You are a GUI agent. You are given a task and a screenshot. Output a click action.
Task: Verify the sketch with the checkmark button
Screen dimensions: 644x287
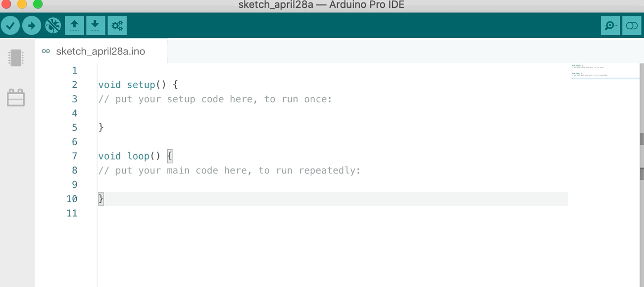tap(10, 25)
